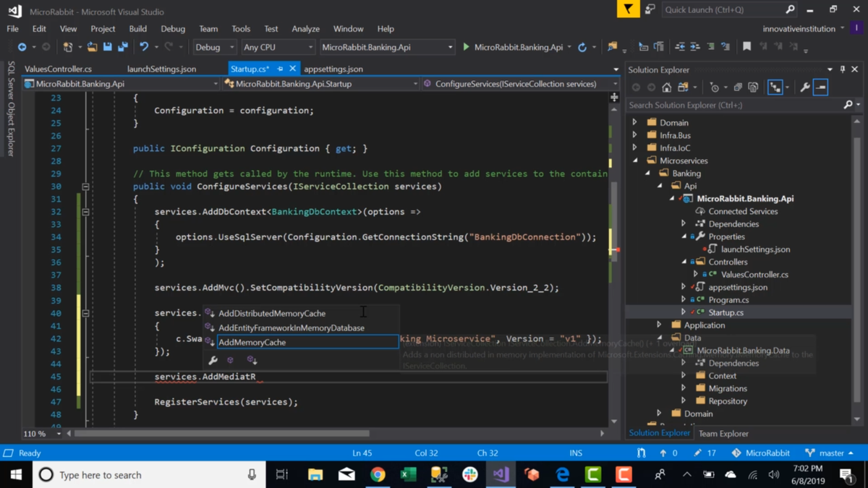Collapse the ConfigureServices method outline at line 30

[x=85, y=187]
